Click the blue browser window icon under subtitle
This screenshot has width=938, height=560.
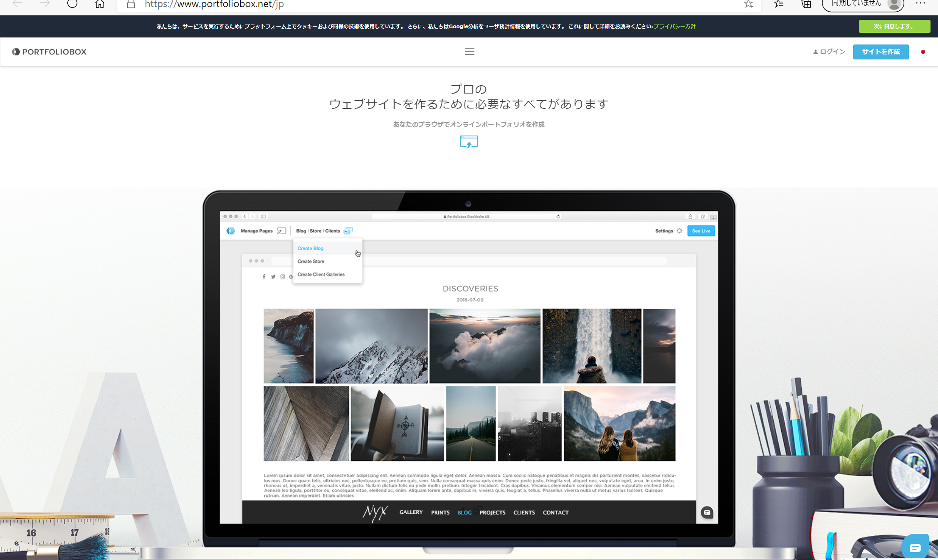pyautogui.click(x=469, y=142)
